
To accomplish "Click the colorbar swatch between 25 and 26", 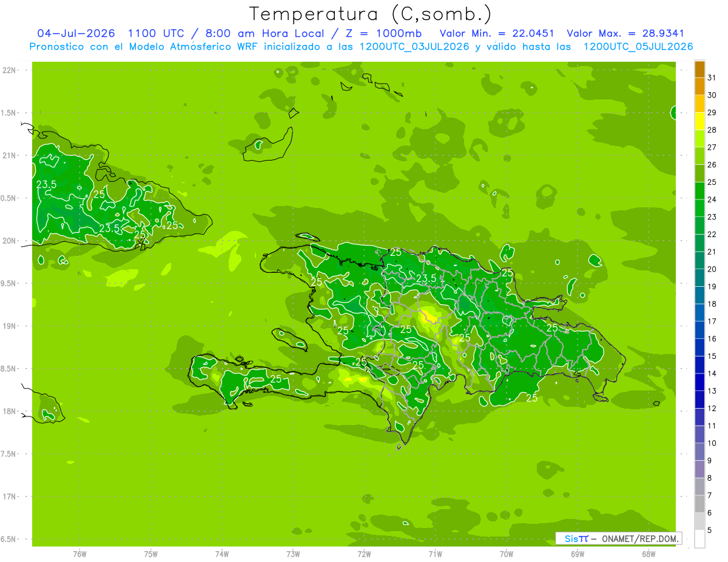I will (699, 173).
